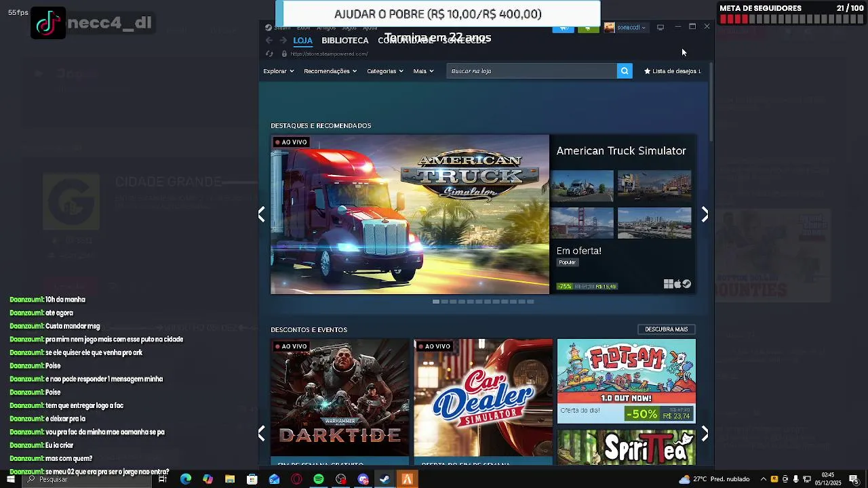Click the Popular tag label
The width and height of the screenshot is (868, 488).
[568, 262]
